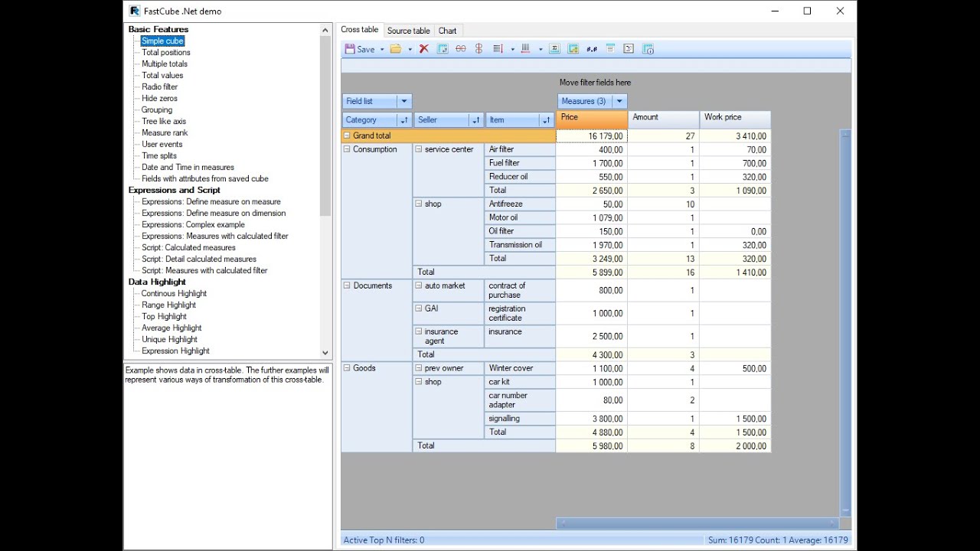Select the Price measure column header
The image size is (980, 551).
592,119
